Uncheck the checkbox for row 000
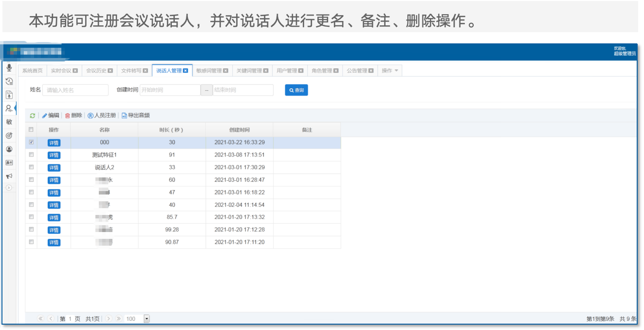The image size is (644, 330). coord(32,142)
